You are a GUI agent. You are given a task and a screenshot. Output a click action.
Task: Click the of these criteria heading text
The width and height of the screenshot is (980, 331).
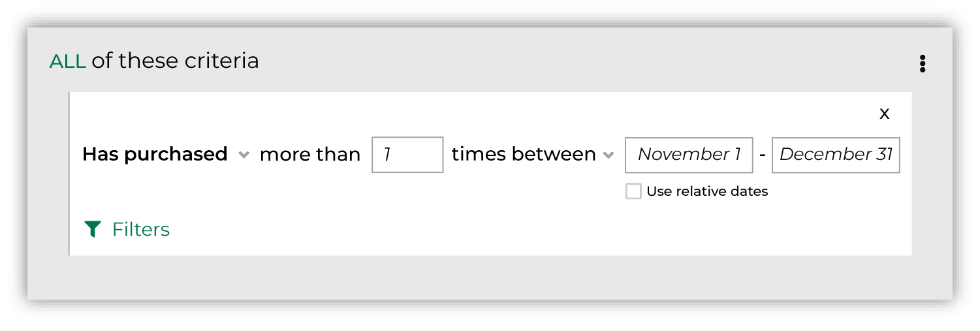175,61
